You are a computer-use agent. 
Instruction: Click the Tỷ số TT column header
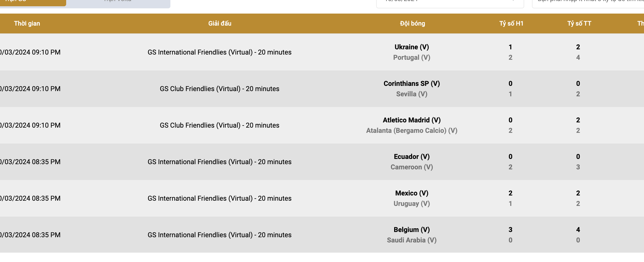(579, 23)
